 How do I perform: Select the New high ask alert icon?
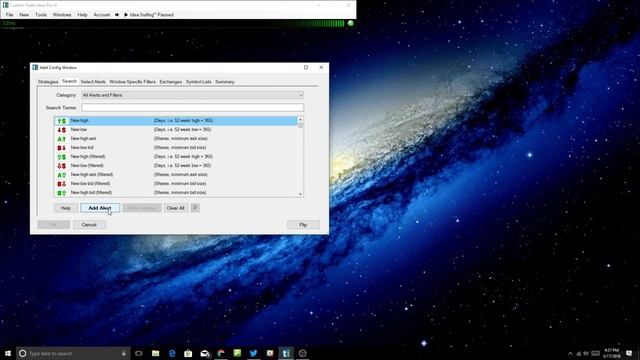pos(62,139)
